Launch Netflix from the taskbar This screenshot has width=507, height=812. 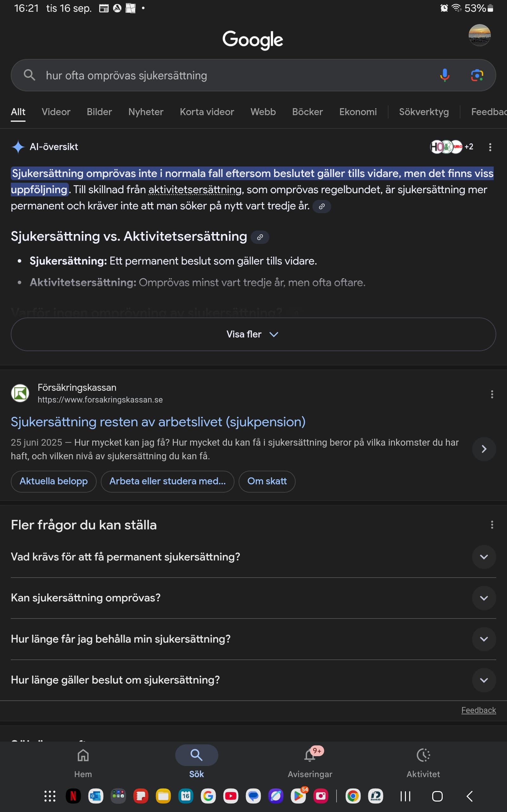73,796
